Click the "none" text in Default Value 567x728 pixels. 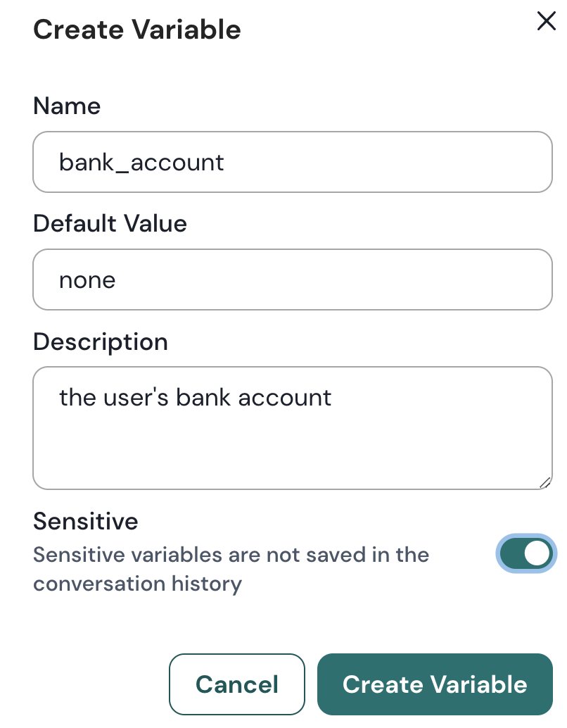87,280
